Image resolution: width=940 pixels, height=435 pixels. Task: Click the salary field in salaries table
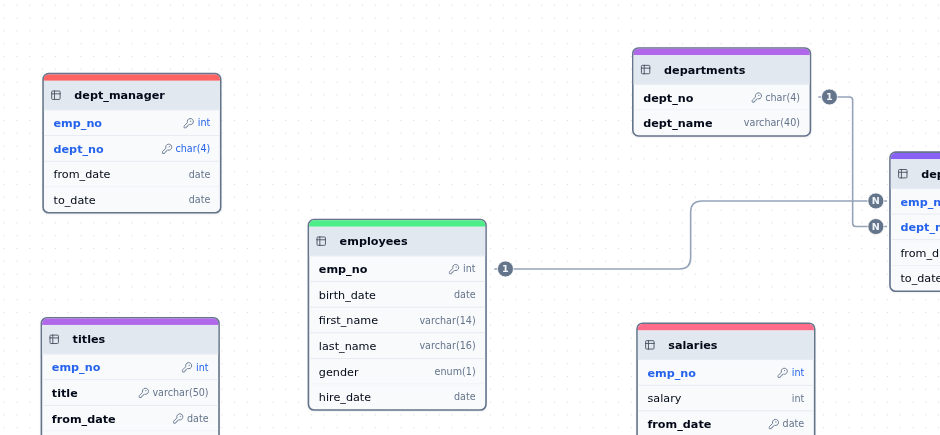726,398
